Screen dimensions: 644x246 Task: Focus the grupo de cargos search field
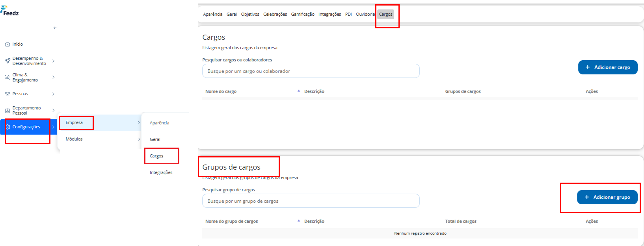click(311, 201)
